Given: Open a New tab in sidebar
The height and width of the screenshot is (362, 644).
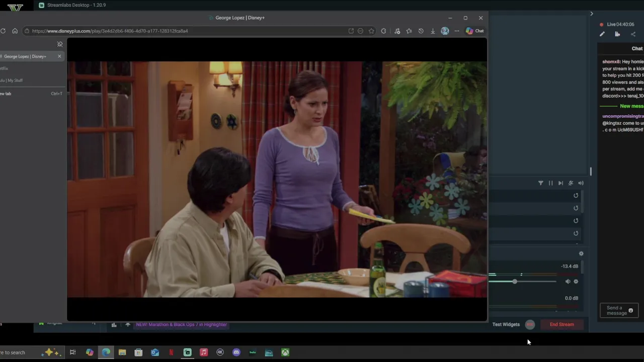Looking at the screenshot, I should pyautogui.click(x=31, y=94).
